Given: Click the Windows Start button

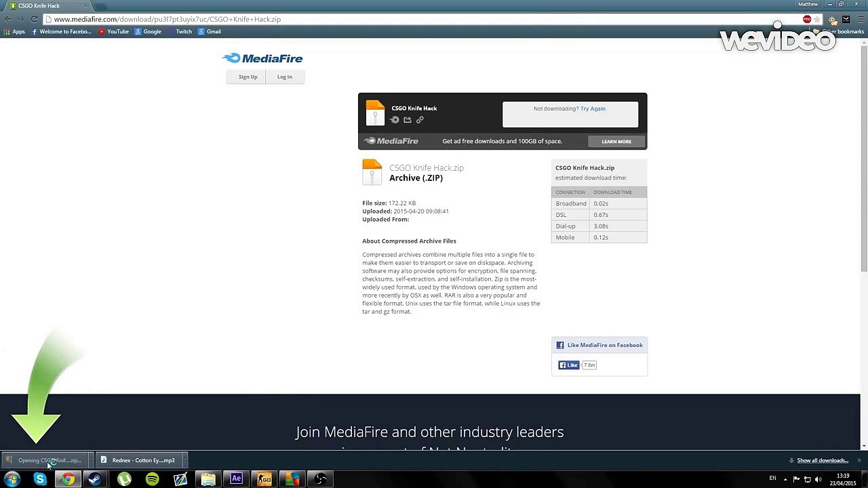Looking at the screenshot, I should 12,479.
